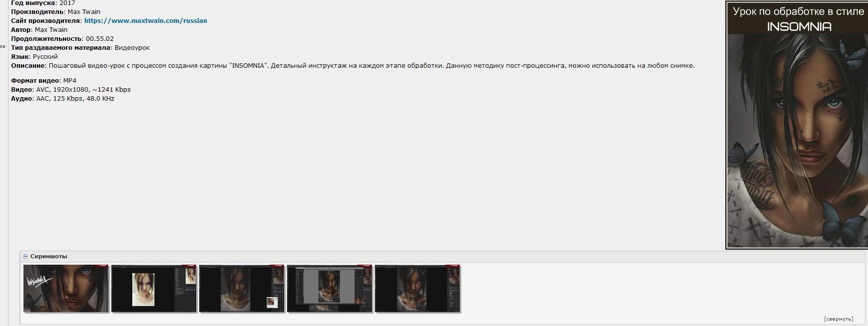Click the 'Описание' description paragraph

(x=353, y=66)
